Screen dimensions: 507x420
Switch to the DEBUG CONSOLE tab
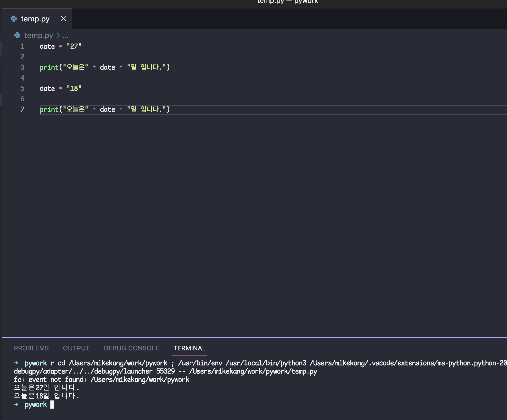click(131, 348)
